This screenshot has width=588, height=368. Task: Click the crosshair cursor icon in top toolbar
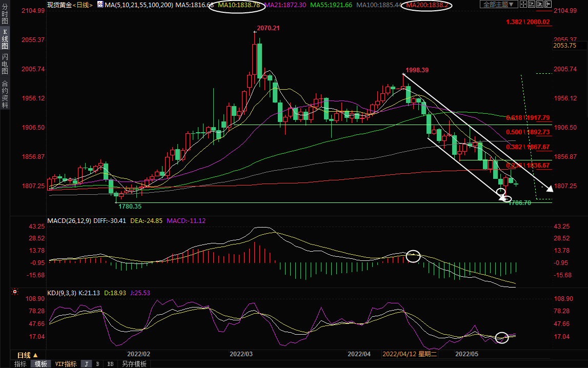pos(523,4)
